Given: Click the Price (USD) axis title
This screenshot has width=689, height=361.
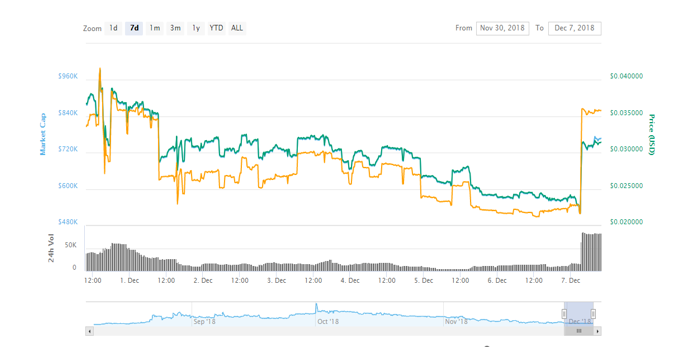Looking at the screenshot, I should click(651, 134).
